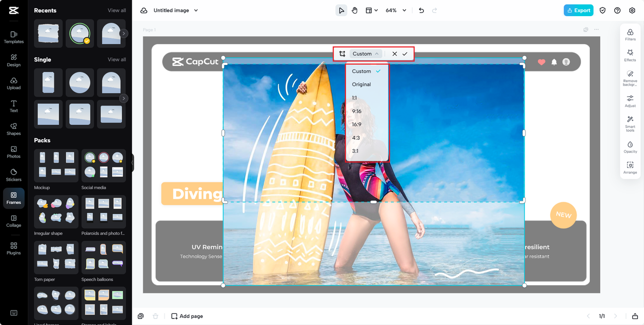
Task: Choose the 3:1 ratio option
Action: click(367, 151)
